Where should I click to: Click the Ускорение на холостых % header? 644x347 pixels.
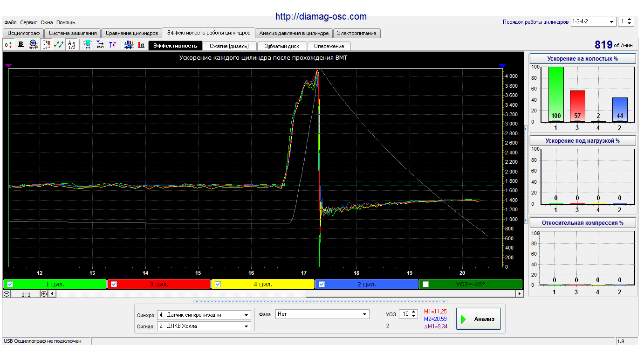click(x=583, y=59)
